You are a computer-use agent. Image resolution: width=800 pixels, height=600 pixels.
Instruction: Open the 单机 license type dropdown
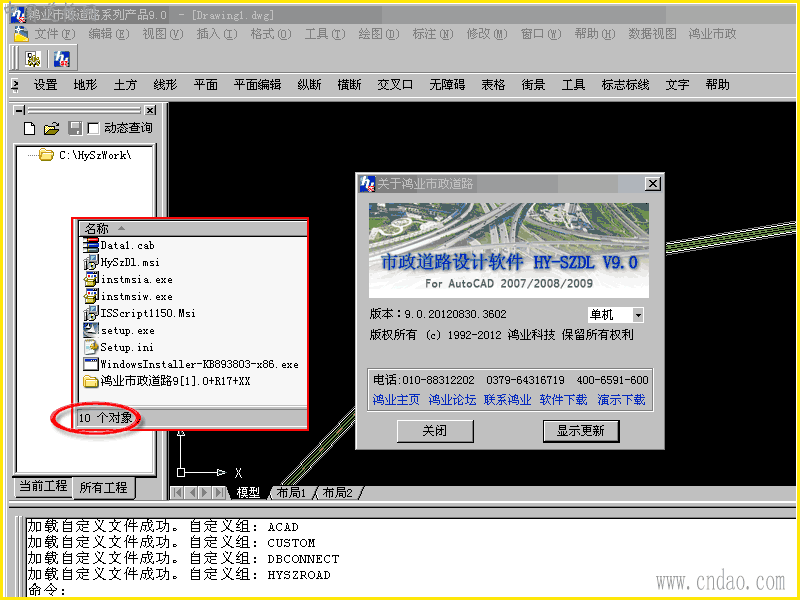pyautogui.click(x=638, y=315)
